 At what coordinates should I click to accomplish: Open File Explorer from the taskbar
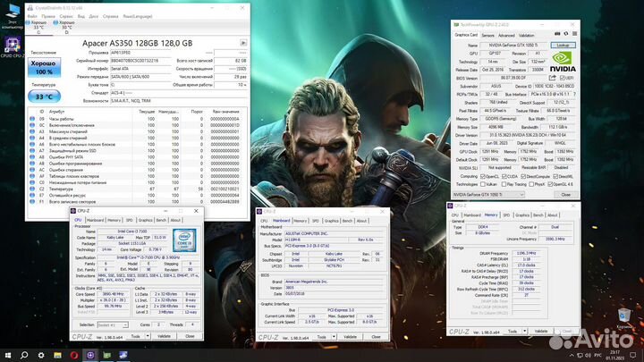[57, 355]
